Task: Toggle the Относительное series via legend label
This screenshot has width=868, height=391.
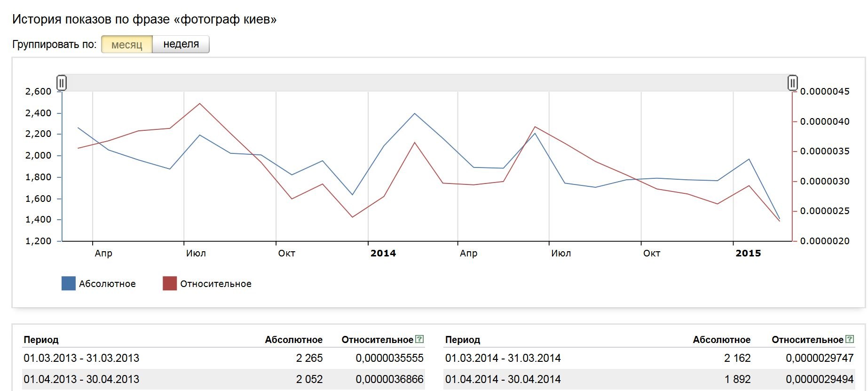Action: pos(216,284)
